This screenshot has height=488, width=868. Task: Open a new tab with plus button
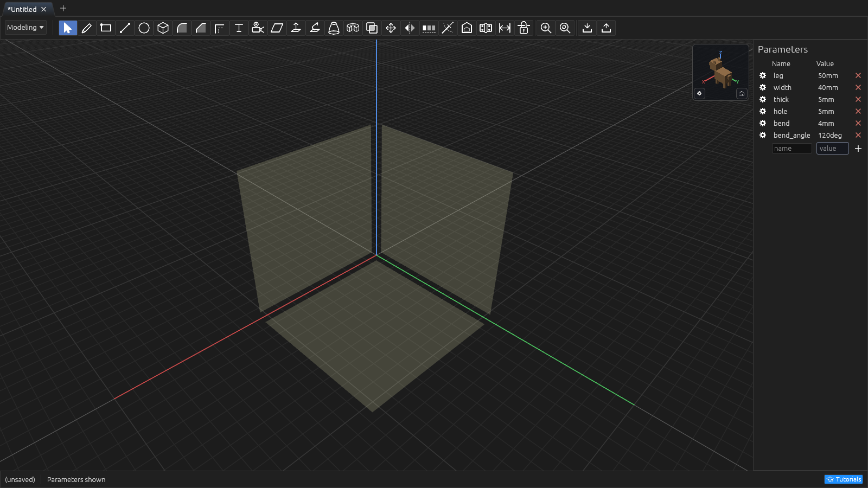point(63,8)
